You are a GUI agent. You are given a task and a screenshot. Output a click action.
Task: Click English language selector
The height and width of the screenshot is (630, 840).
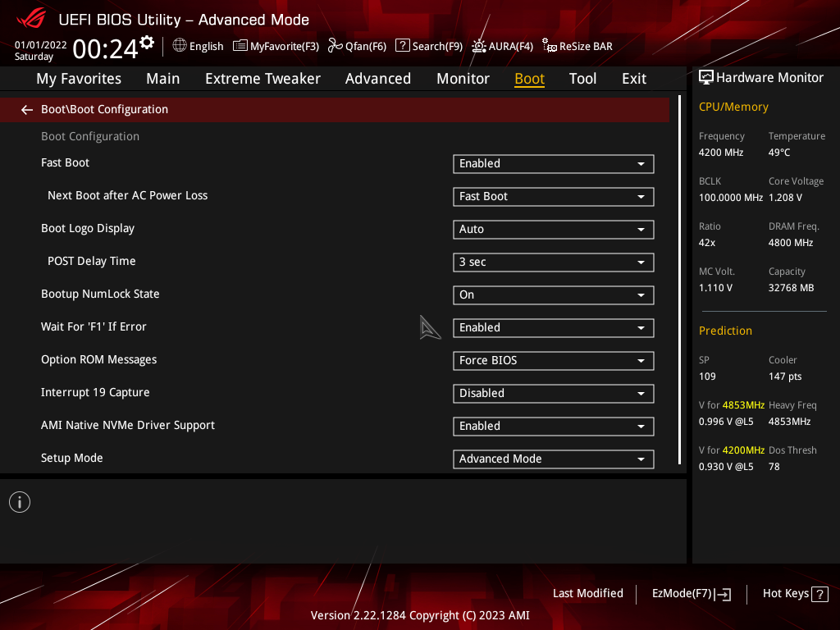pos(198,46)
